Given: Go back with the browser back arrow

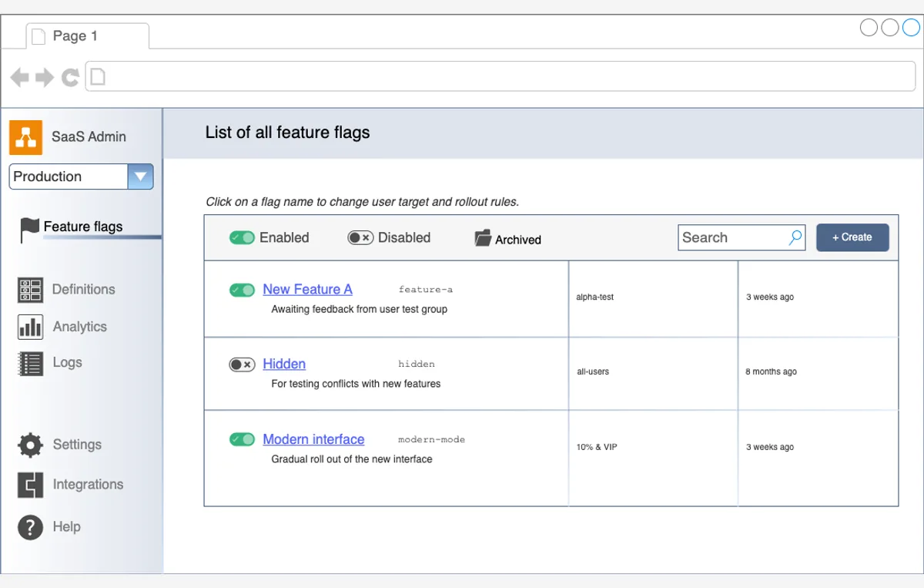Looking at the screenshot, I should tap(19, 77).
